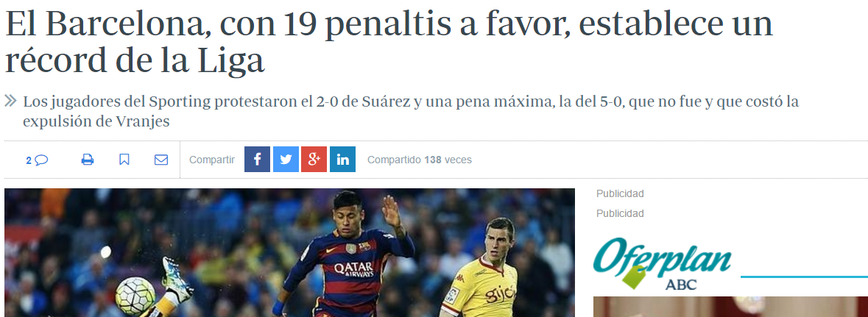This screenshot has width=868, height=317.
Task: Click the Barcelona 19 penaltis headline
Action: pyautogui.click(x=389, y=42)
